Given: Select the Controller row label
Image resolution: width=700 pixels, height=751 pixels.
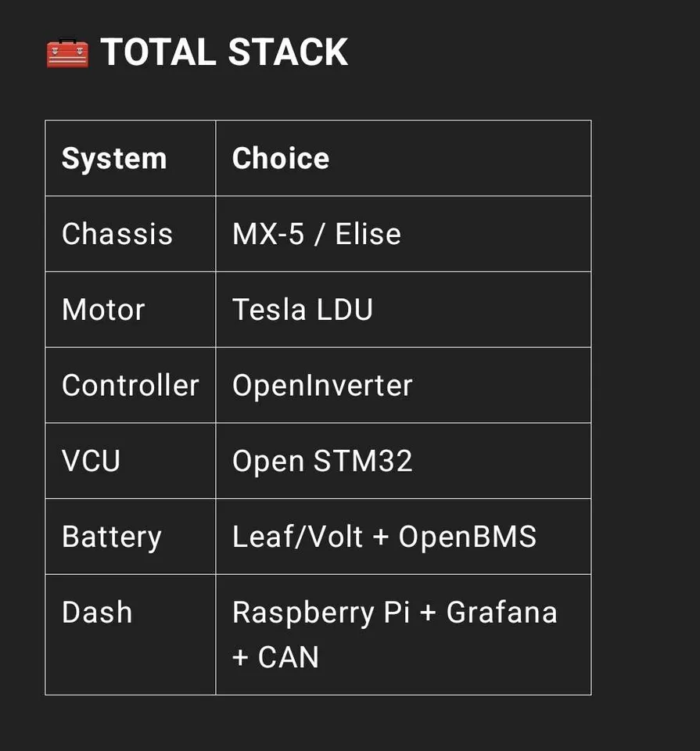Looking at the screenshot, I should click(131, 386).
